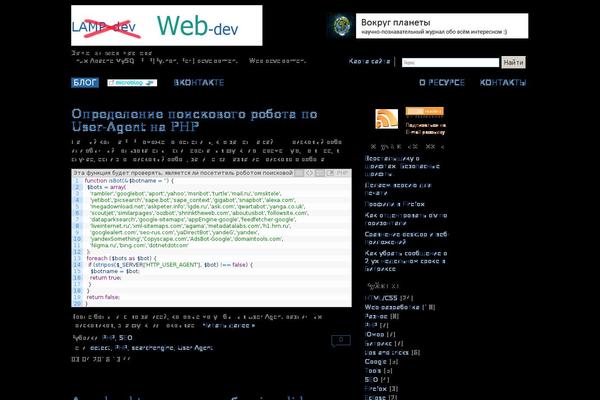The width and height of the screenshot is (600, 400).
Task: Open the Битрикс category link
Action: point(378,344)
